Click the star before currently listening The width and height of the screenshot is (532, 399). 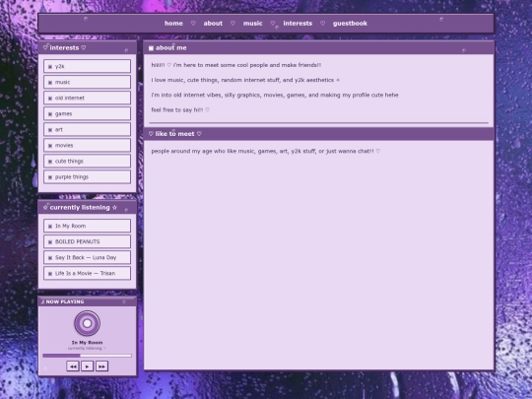[45, 207]
